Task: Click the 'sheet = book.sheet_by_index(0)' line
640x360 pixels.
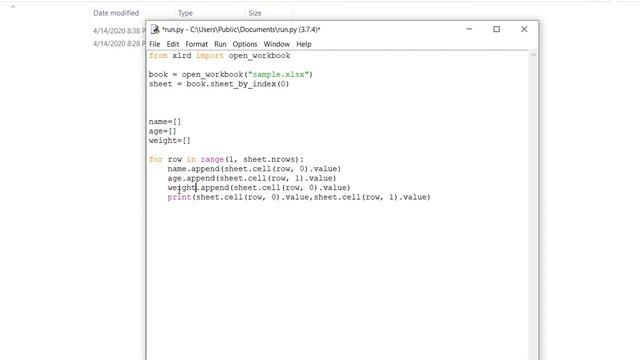Action: click(219, 84)
